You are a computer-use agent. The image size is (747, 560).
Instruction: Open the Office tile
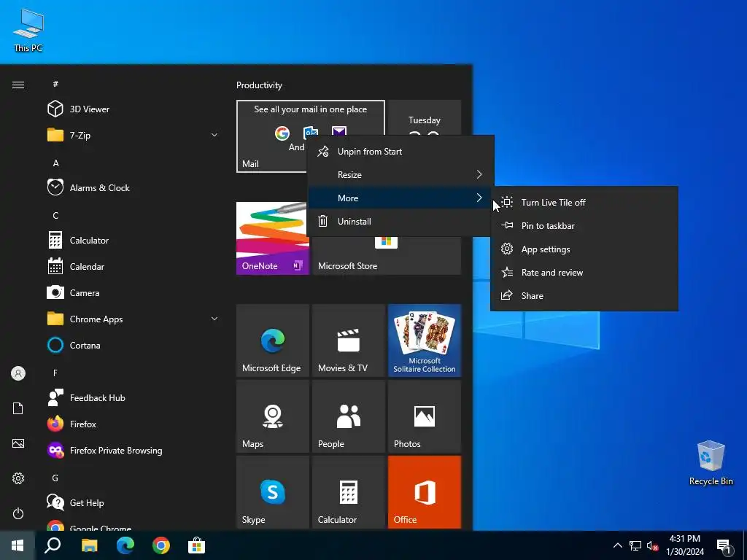[425, 492]
